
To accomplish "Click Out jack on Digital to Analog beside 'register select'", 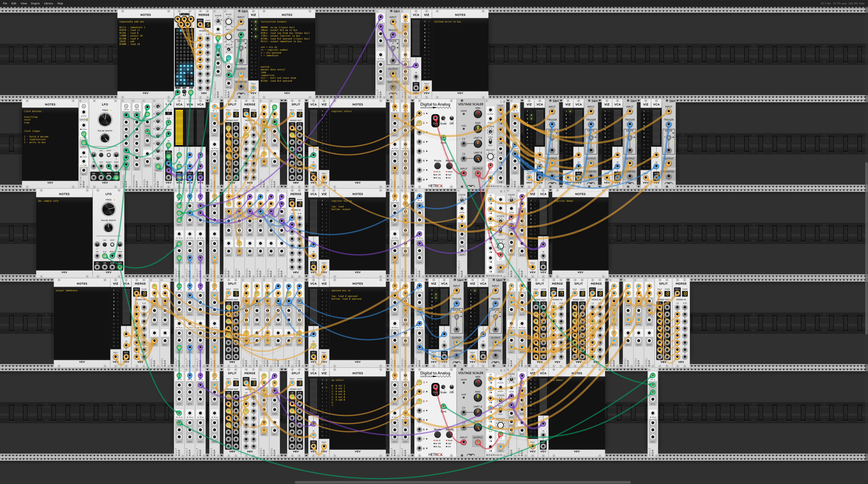I will (x=435, y=118).
